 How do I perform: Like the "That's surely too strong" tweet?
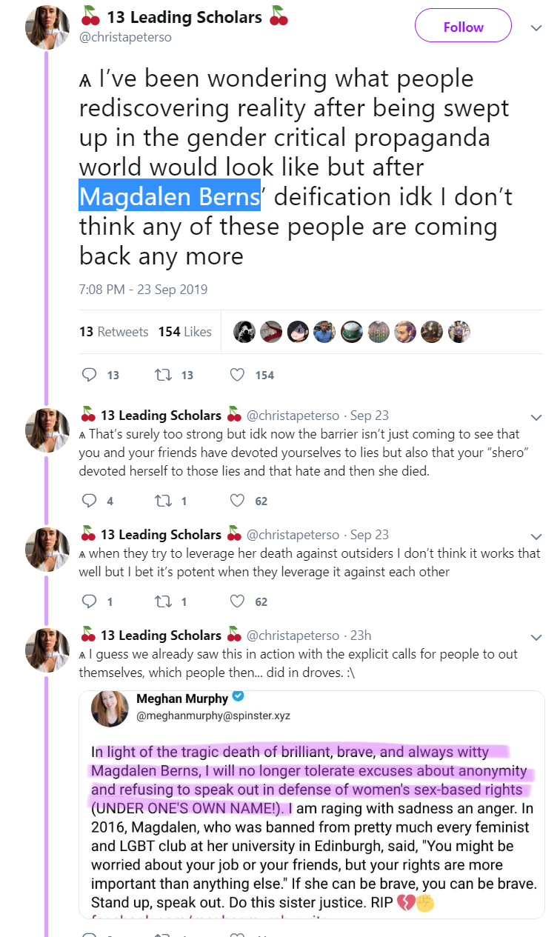click(237, 501)
